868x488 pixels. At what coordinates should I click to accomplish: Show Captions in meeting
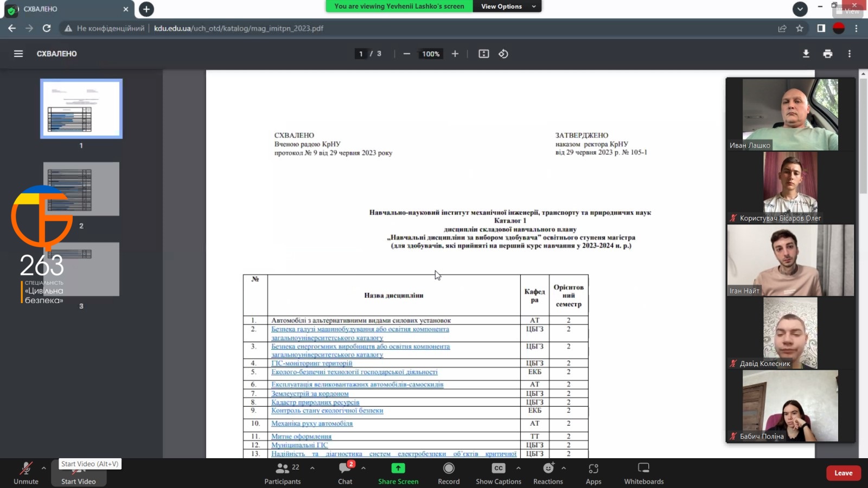[499, 473]
